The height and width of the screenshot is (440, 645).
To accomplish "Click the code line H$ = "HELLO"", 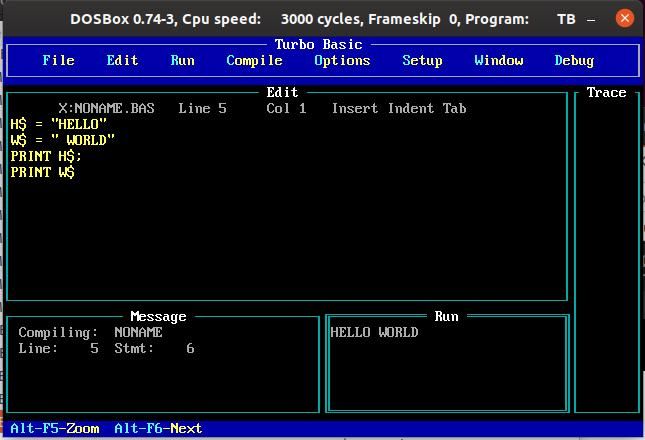I will pos(58,124).
